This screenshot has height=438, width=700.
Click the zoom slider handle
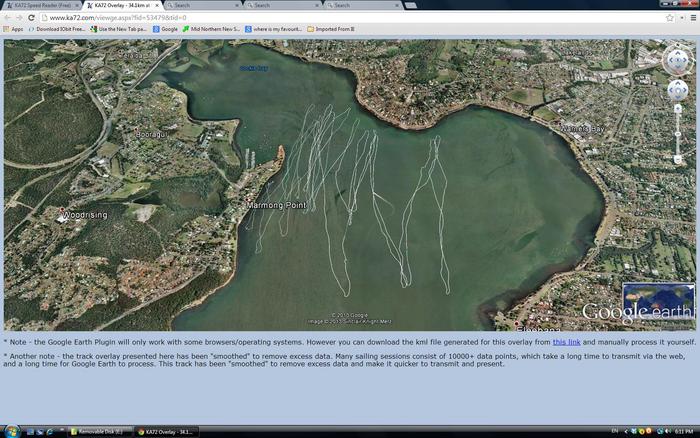click(x=678, y=134)
